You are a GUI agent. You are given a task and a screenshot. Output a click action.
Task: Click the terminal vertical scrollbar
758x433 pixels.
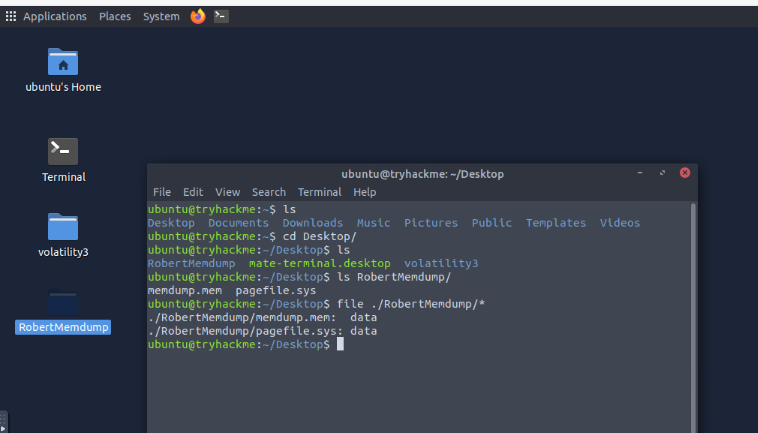(693, 317)
